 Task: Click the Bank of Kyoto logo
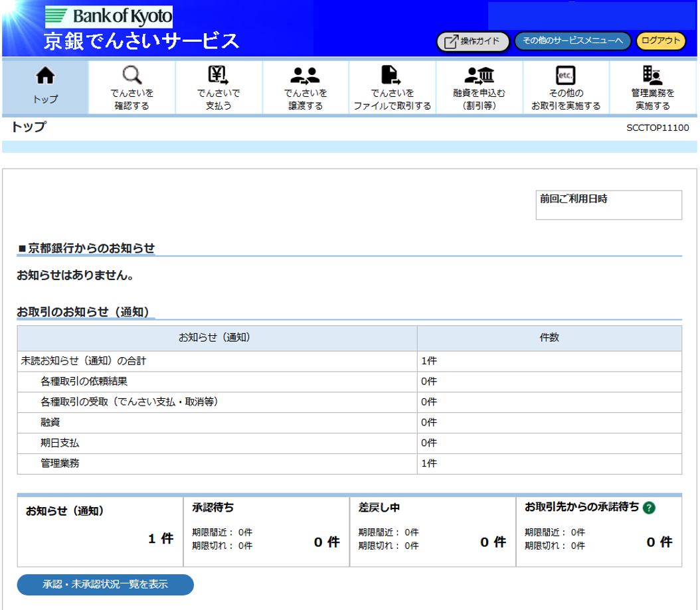108,16
